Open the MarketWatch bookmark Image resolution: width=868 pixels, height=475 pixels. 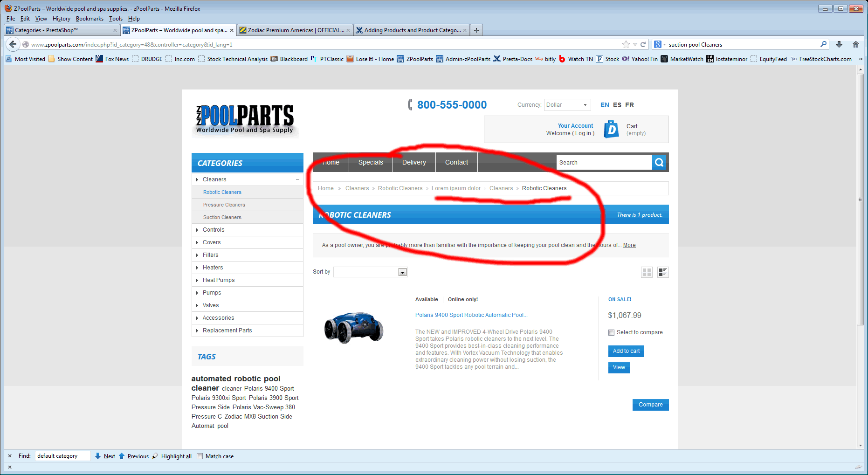point(682,59)
